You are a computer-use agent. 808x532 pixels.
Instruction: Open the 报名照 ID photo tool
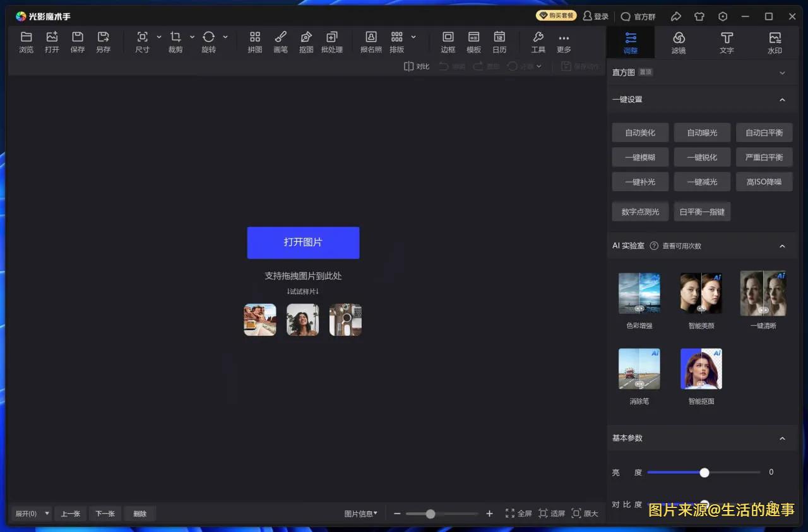click(x=371, y=42)
